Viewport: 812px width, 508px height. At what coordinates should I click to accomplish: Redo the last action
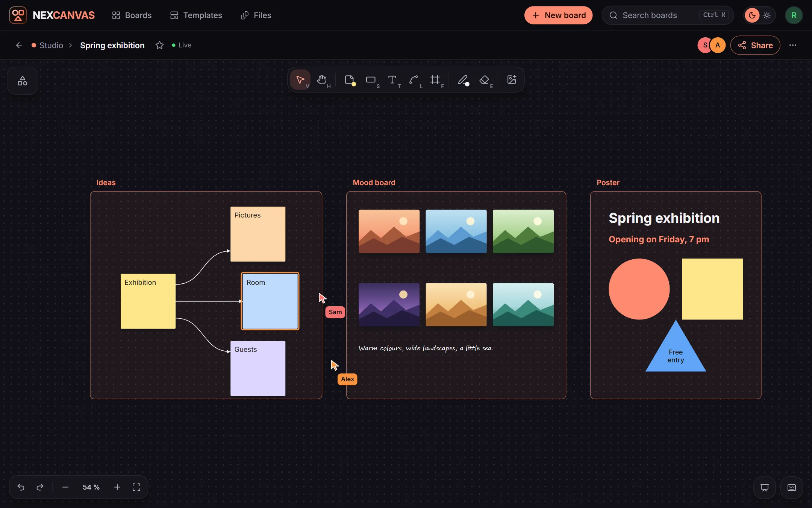coord(40,487)
